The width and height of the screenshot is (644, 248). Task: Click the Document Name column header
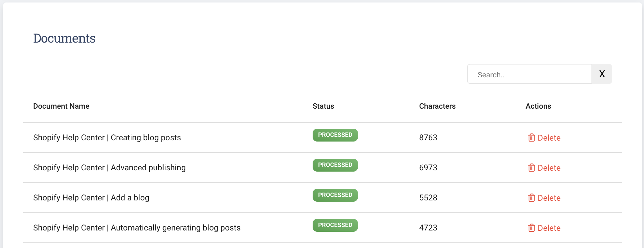(x=61, y=106)
